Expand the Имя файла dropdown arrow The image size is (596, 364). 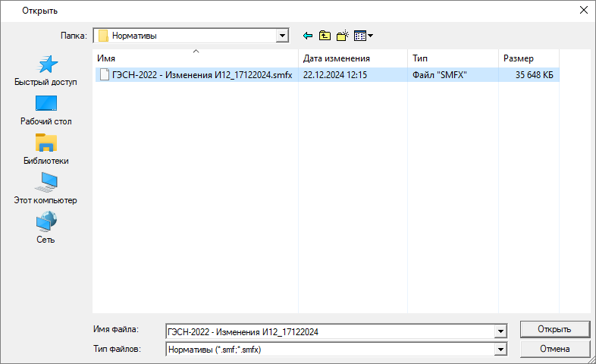click(x=500, y=331)
